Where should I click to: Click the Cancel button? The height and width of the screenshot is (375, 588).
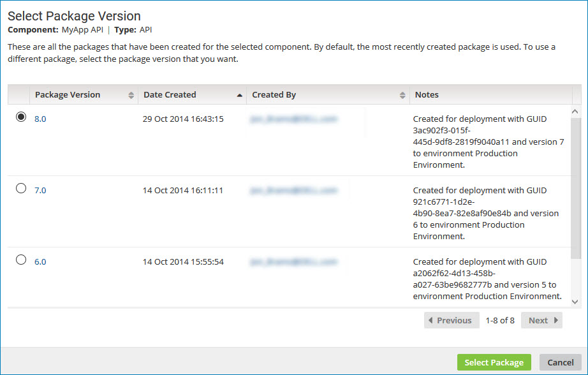pyautogui.click(x=559, y=362)
